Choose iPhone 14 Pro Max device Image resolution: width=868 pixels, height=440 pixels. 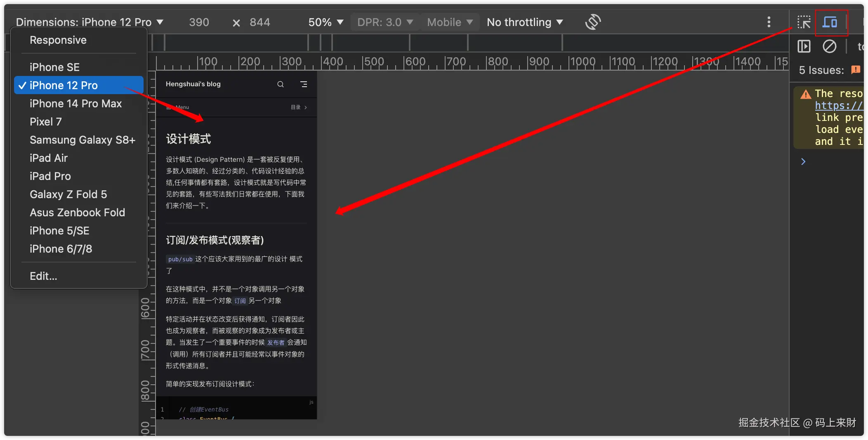[78, 104]
